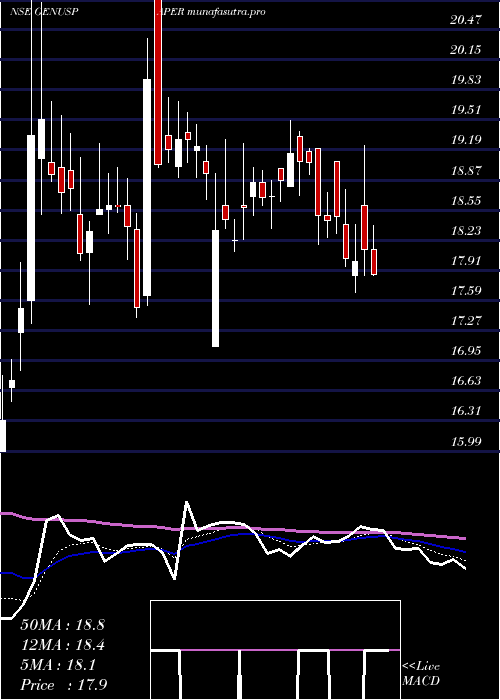
Task: Click the 17.27 price axis label
Action: (x=466, y=321)
